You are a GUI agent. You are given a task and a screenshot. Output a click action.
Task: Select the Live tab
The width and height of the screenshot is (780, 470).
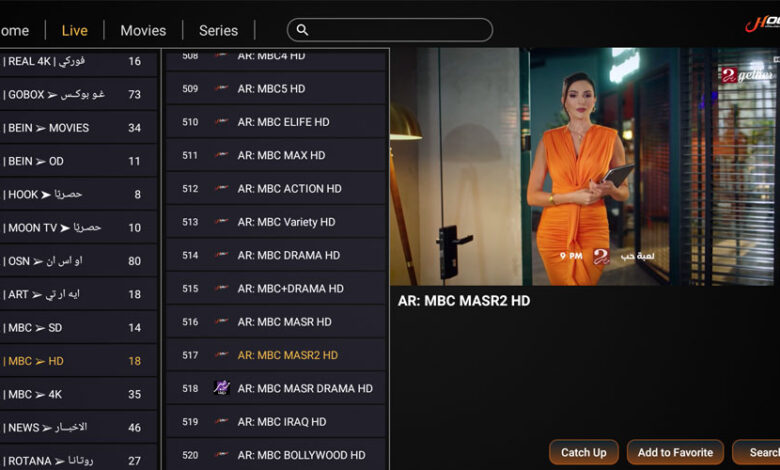click(x=75, y=30)
